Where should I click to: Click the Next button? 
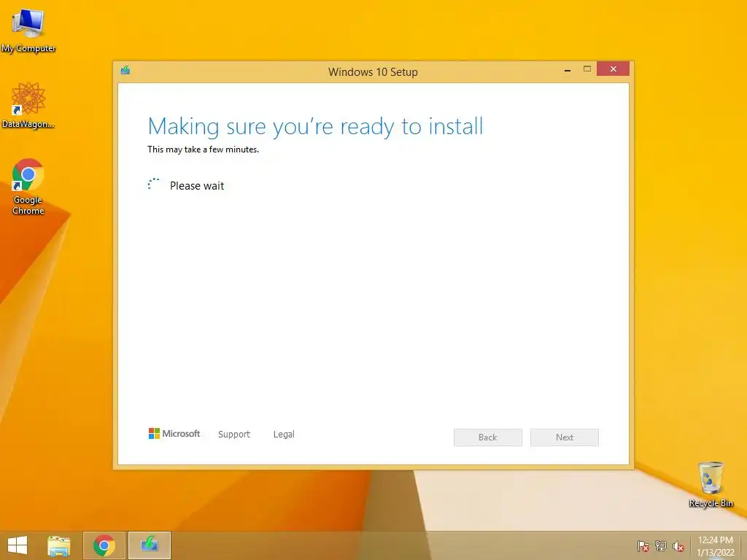pos(565,437)
